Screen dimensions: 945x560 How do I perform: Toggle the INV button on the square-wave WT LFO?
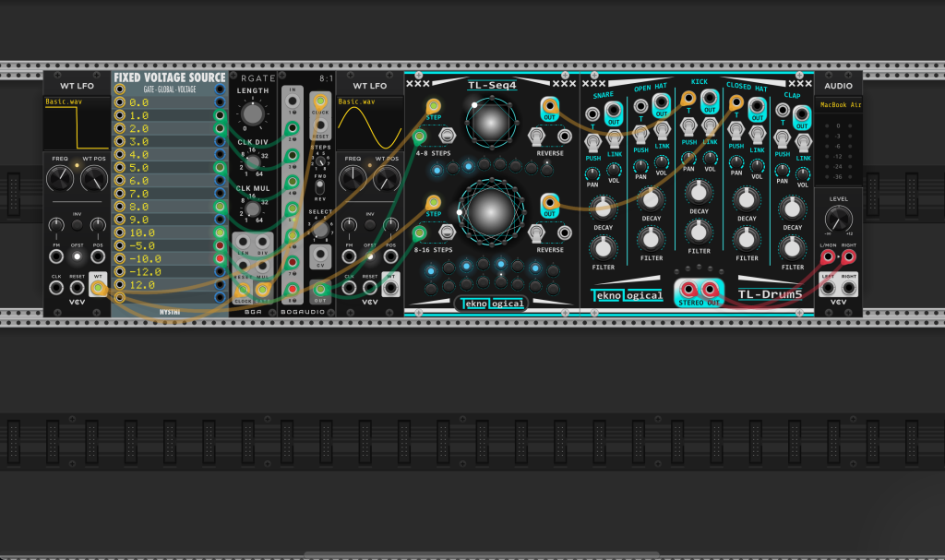[78, 225]
